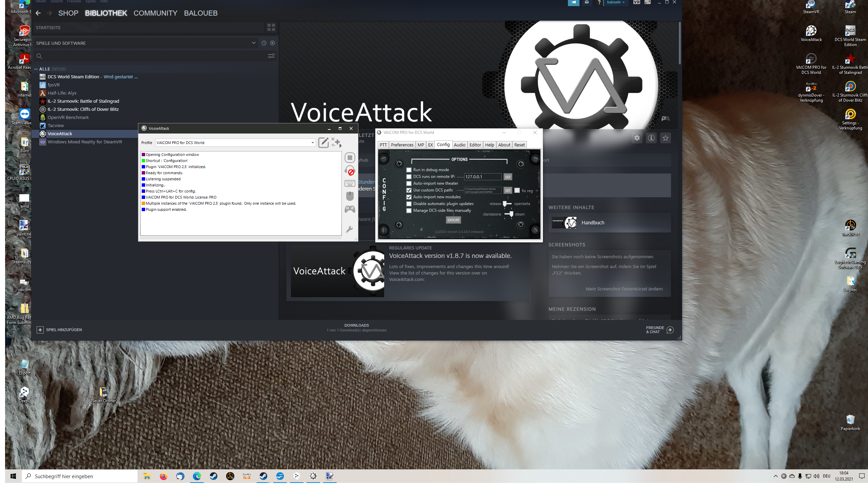Open VoiceAttack game settings gear in Steam

coord(637,138)
